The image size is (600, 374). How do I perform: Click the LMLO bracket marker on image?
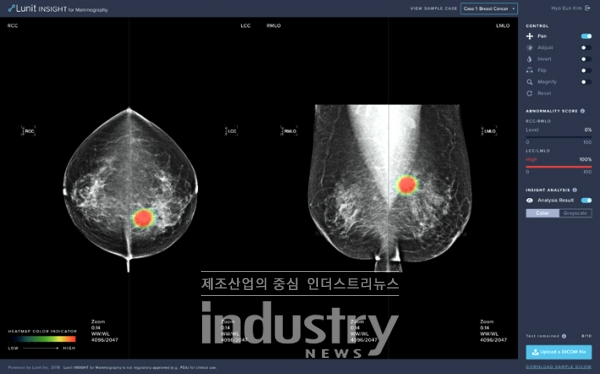(x=489, y=131)
